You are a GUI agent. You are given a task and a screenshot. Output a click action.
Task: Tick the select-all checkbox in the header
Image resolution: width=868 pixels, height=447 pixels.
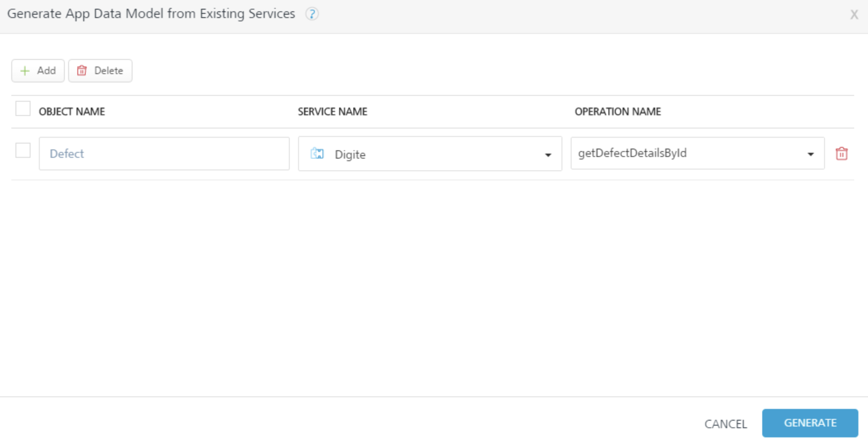coord(23,109)
